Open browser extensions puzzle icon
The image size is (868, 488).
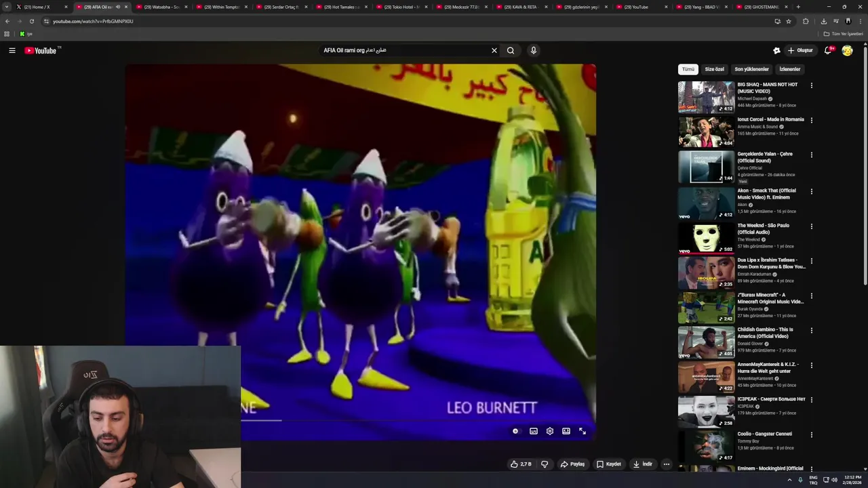pyautogui.click(x=806, y=21)
